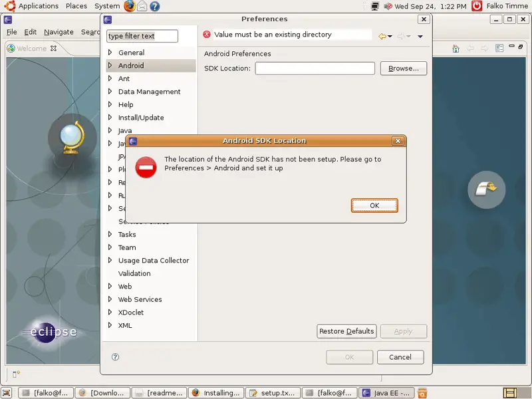Screen dimensions: 532x399
Task: Open the help icon in GNOME panel
Action: (x=154, y=6)
